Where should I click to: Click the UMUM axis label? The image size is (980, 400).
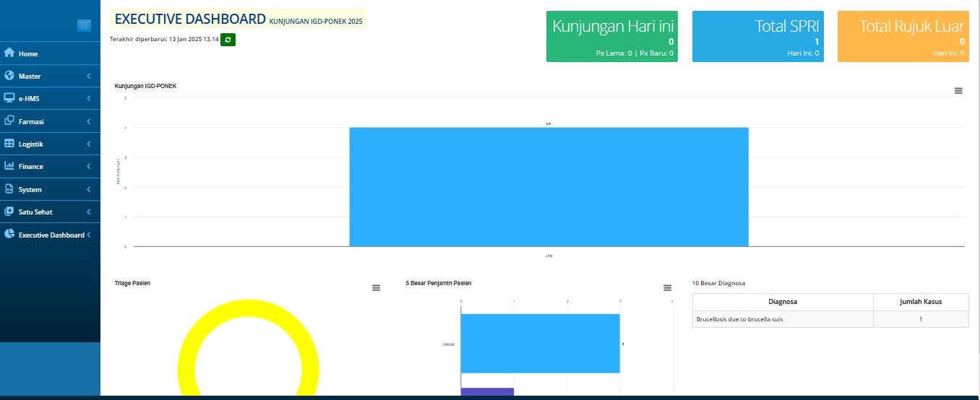point(449,344)
